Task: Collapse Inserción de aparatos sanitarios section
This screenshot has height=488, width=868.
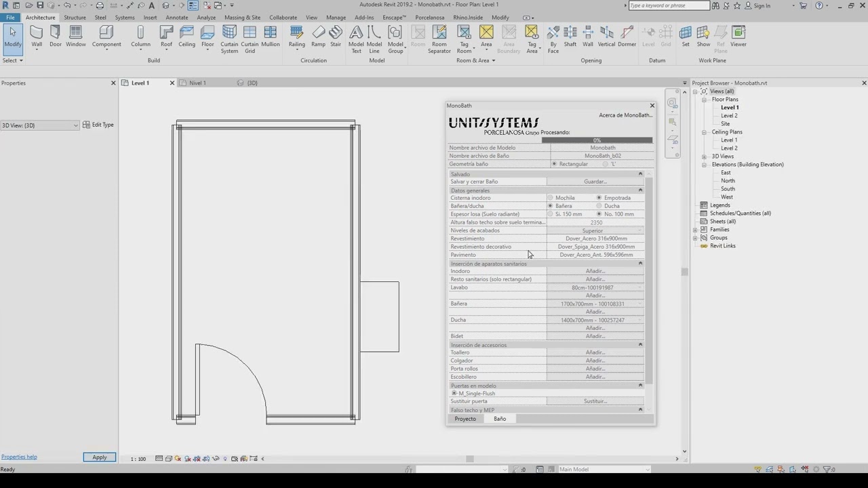Action: [x=640, y=264]
